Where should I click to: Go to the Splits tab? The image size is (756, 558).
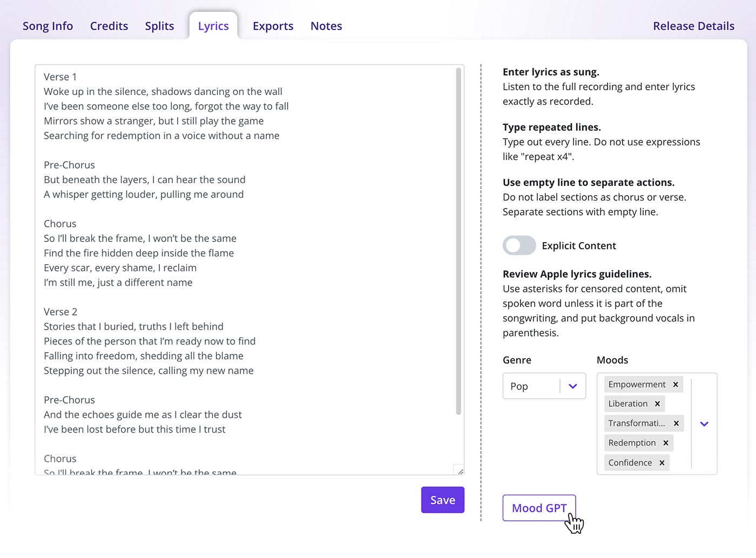click(x=159, y=26)
